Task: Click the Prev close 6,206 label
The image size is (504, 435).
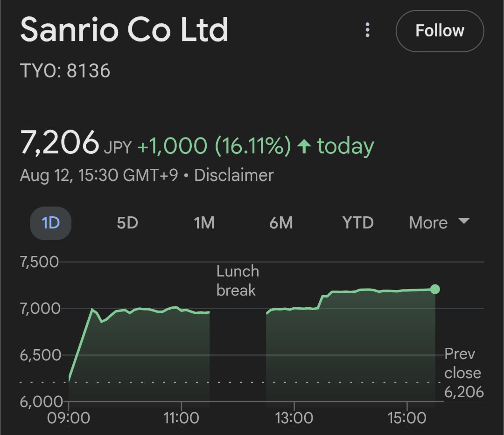Action: [463, 373]
